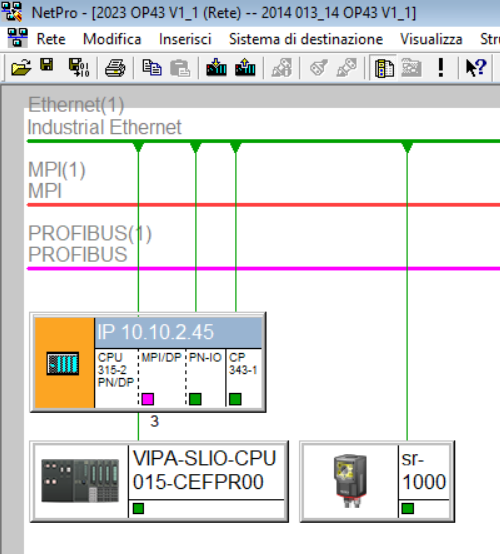Screen dimensions: 500x554
Task: Select the orange SIMATIC station icon
Action: tap(64, 363)
